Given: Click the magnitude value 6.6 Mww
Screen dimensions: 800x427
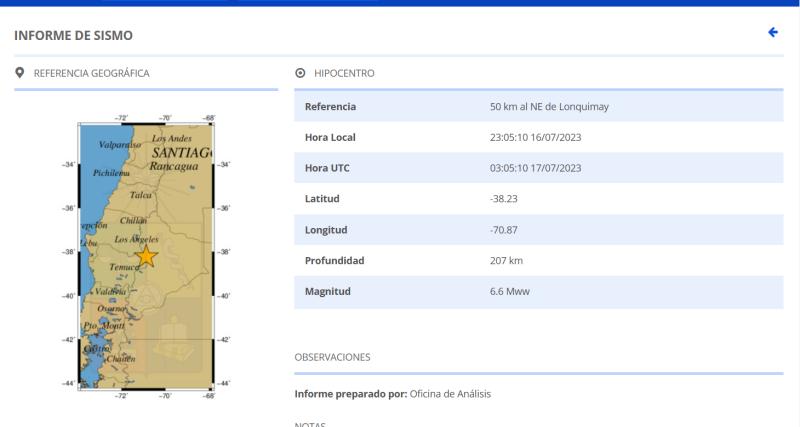Looking at the screenshot, I should [x=510, y=292].
